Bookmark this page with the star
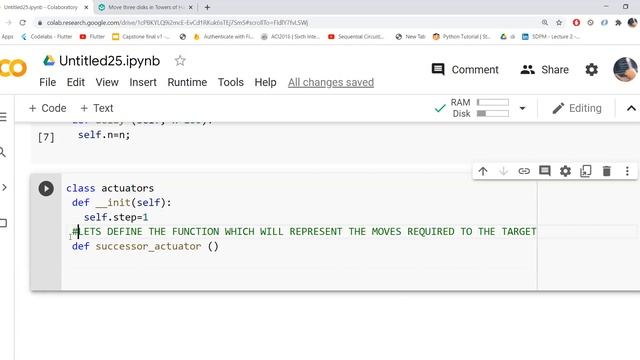 (559, 23)
